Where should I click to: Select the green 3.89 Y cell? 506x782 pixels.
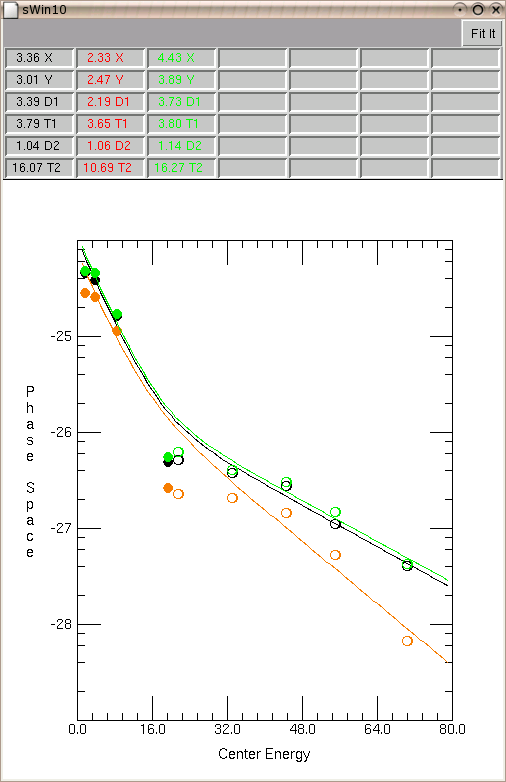pos(181,80)
